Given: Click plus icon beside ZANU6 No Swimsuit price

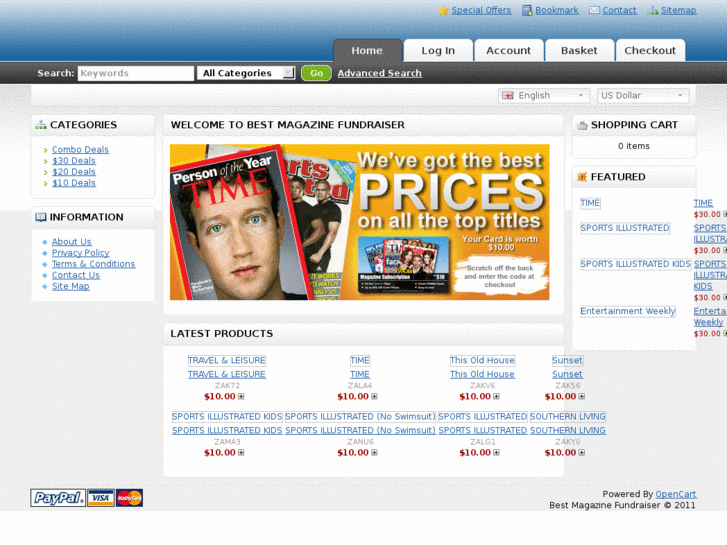Looking at the screenshot, I should (x=374, y=453).
